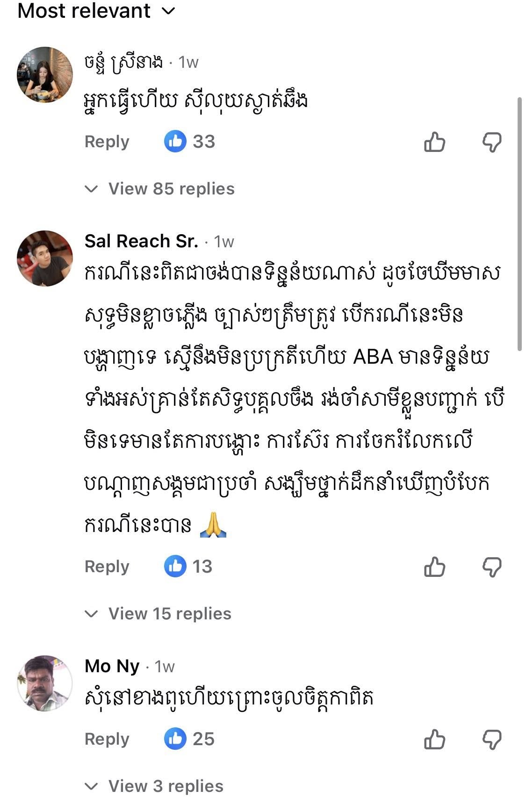Thumbs up Mo Ny's comment
Viewport: 526px width, 812px height.
(x=434, y=740)
